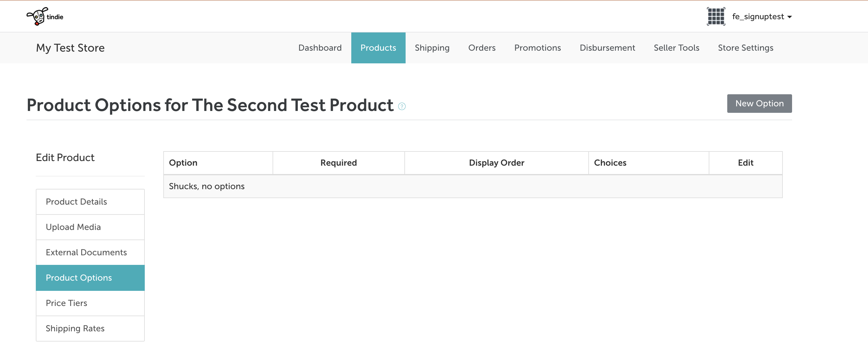Open Shipping Rates in the sidebar
Image resolution: width=868 pixels, height=361 pixels.
[90, 328]
